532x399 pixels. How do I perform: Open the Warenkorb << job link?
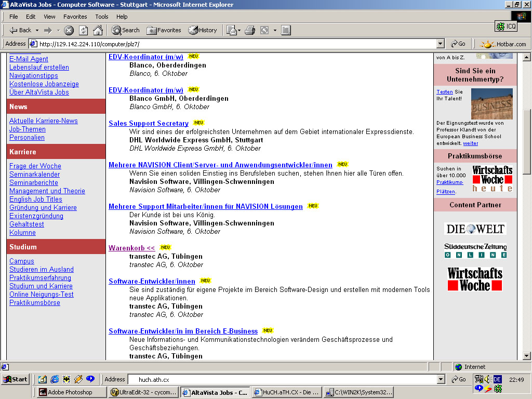(x=131, y=248)
